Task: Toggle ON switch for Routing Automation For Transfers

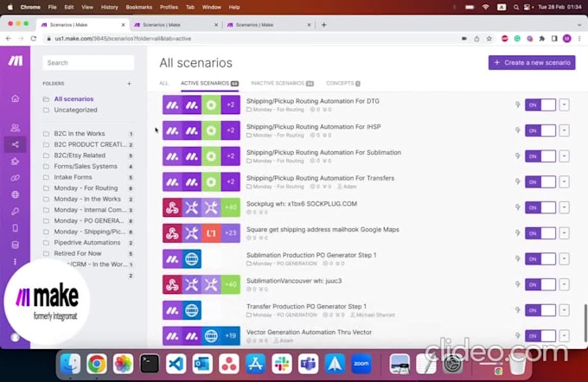Action: tap(540, 181)
